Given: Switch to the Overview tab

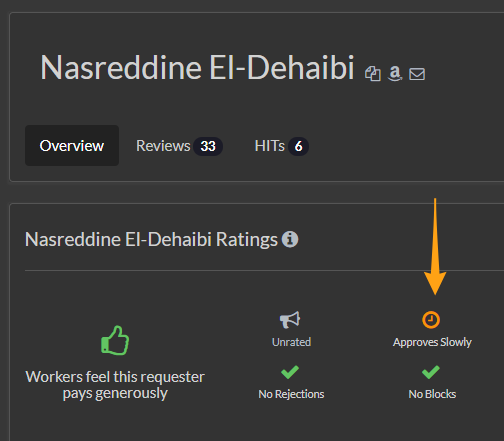Looking at the screenshot, I should pos(72,146).
